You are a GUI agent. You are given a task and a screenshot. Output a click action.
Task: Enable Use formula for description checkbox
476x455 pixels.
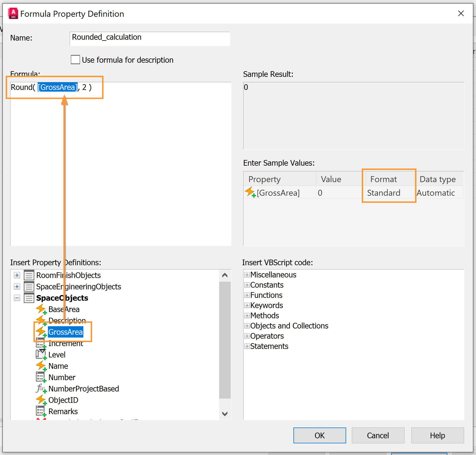pos(75,60)
